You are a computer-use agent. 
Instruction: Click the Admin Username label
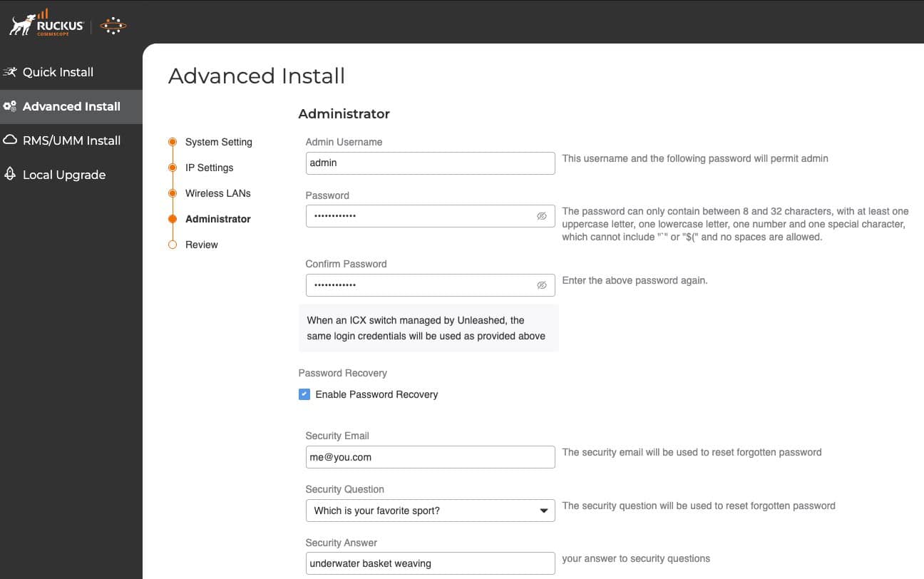tap(344, 142)
